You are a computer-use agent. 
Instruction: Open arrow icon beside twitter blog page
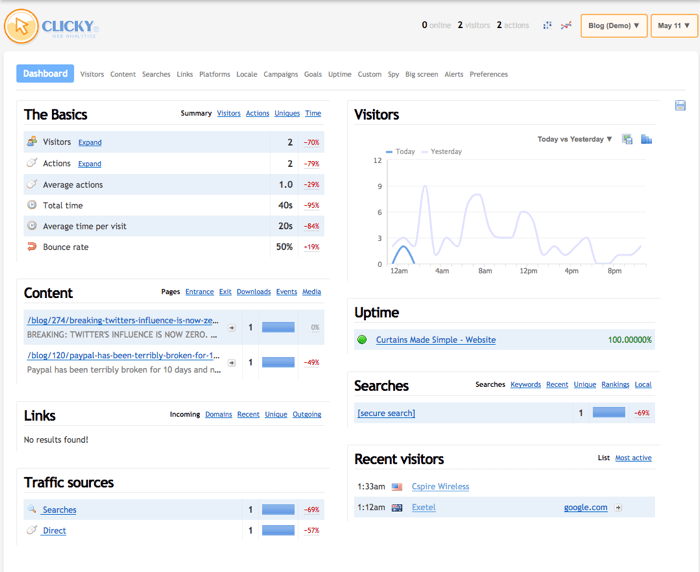(x=231, y=328)
